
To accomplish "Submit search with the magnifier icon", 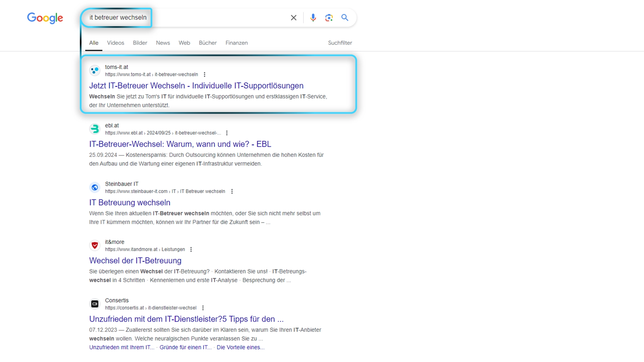I will 345,17.
